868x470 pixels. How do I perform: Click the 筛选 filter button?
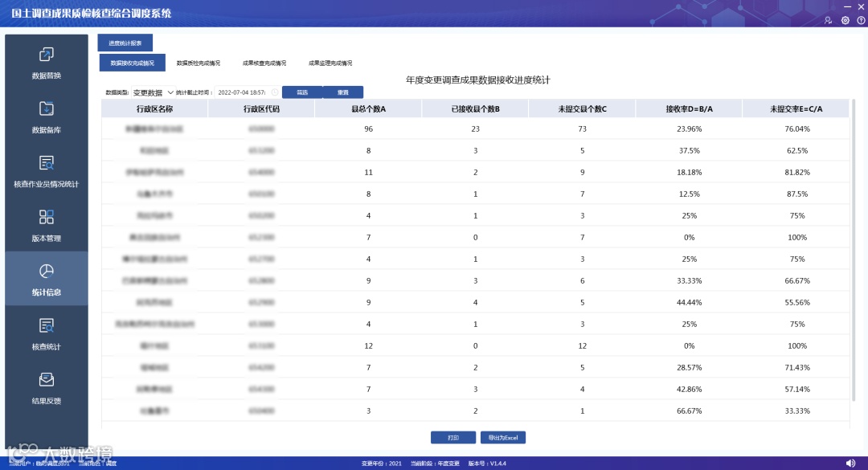click(x=302, y=92)
